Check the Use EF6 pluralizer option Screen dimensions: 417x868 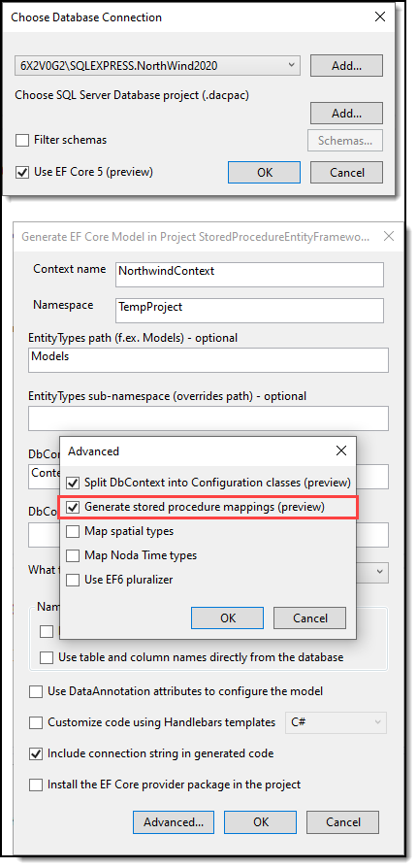[x=73, y=581]
